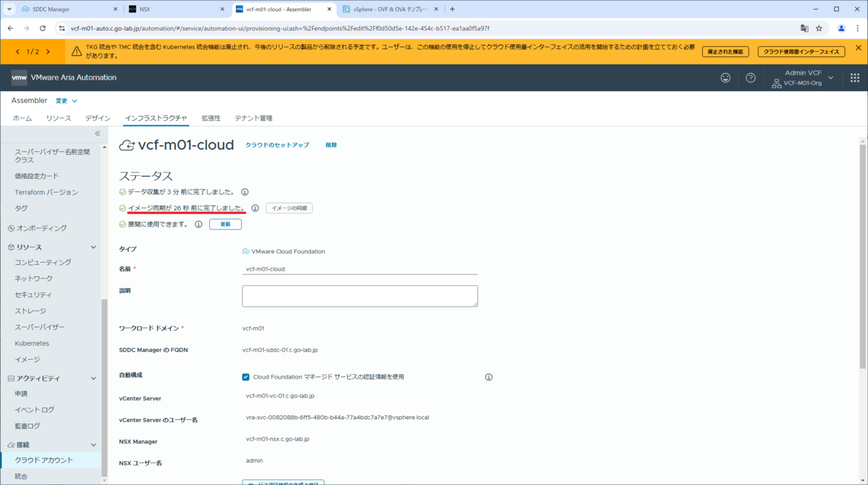Screen dimensions: 868x485
Task: Close the NSX browser tab
Action: click(221, 9)
